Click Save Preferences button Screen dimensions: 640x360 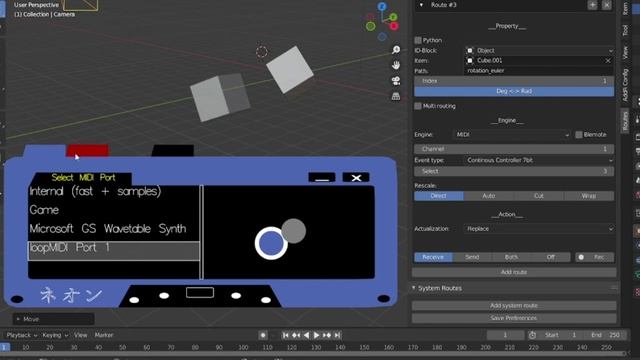click(x=514, y=318)
